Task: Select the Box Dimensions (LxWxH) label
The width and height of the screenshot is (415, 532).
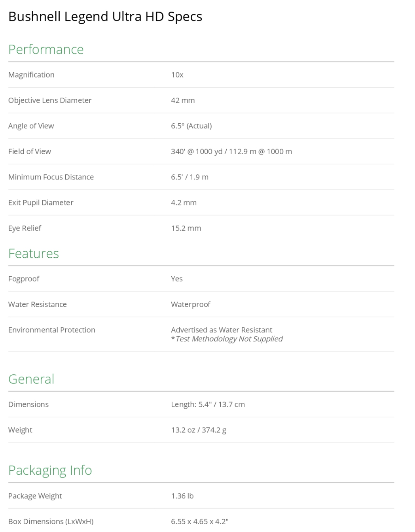Action: 51,521
